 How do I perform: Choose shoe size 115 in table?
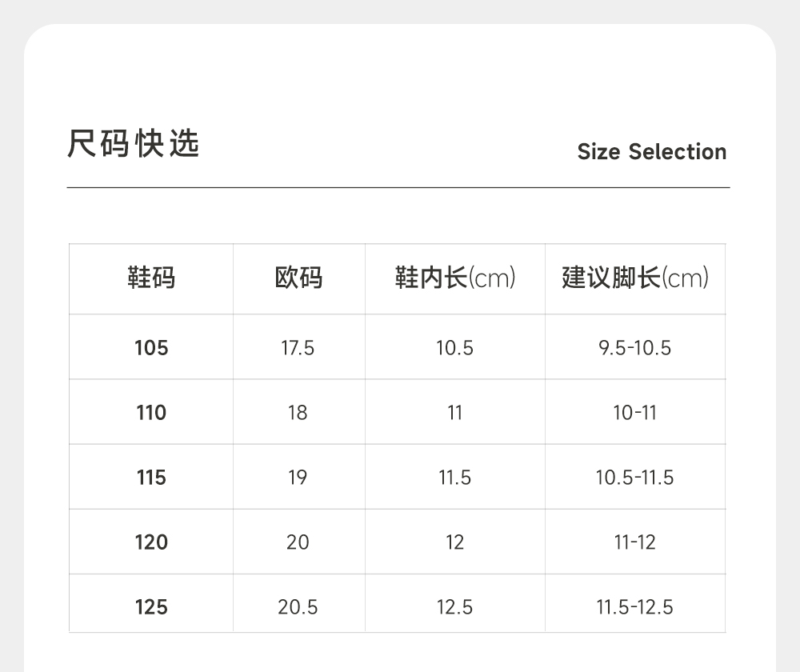(151, 478)
